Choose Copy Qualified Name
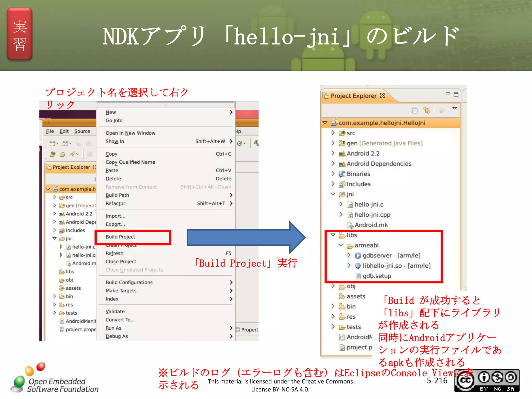532x399 pixels. pyautogui.click(x=166, y=162)
